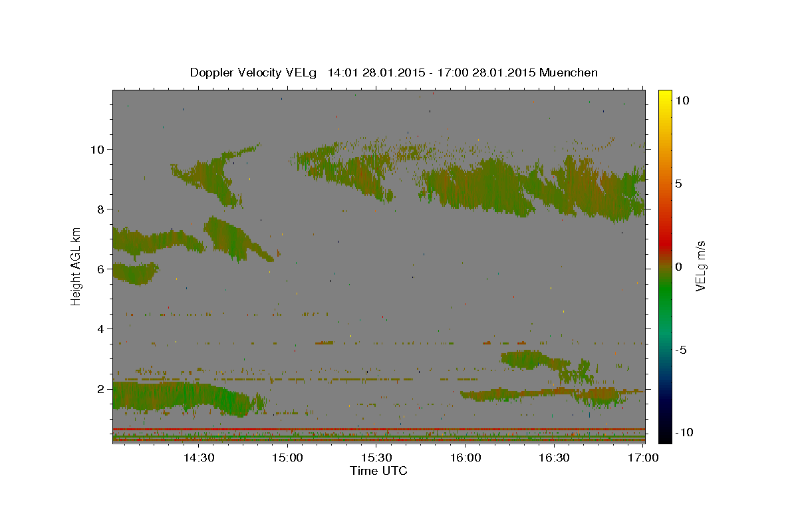798x532 pixels.
Task: Click the colorbar label '10'
Action: pos(682,100)
